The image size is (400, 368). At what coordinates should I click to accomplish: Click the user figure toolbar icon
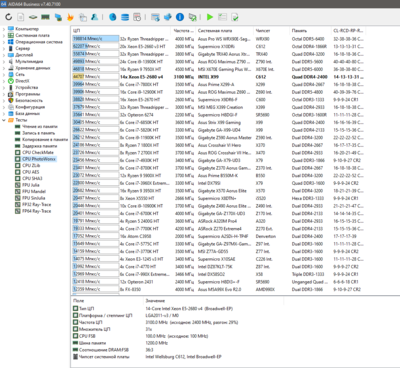(95, 17)
